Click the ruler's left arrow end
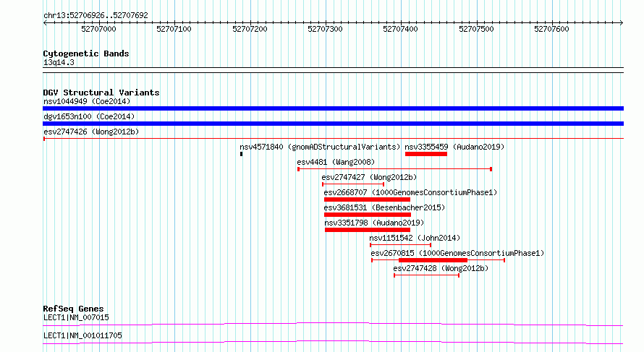 45,23
